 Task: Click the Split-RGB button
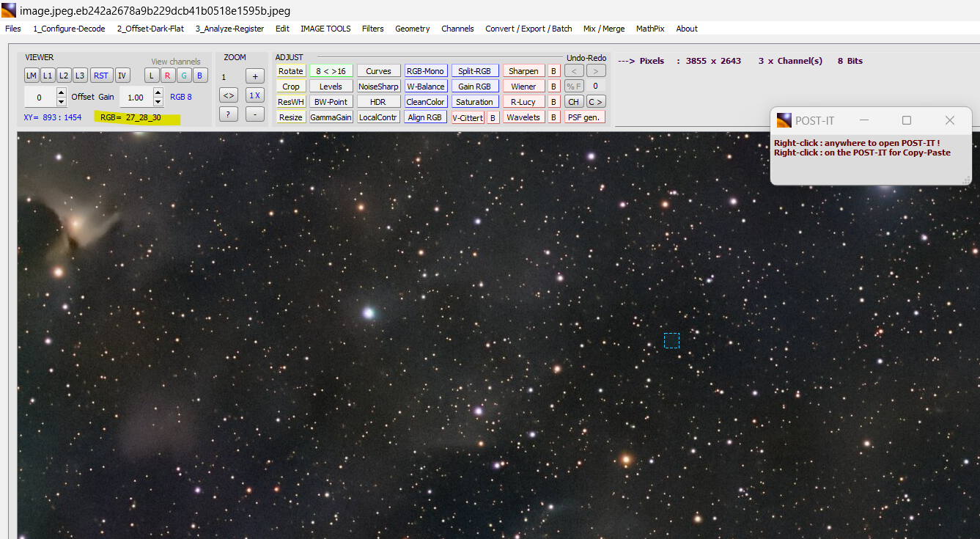pyautogui.click(x=475, y=71)
